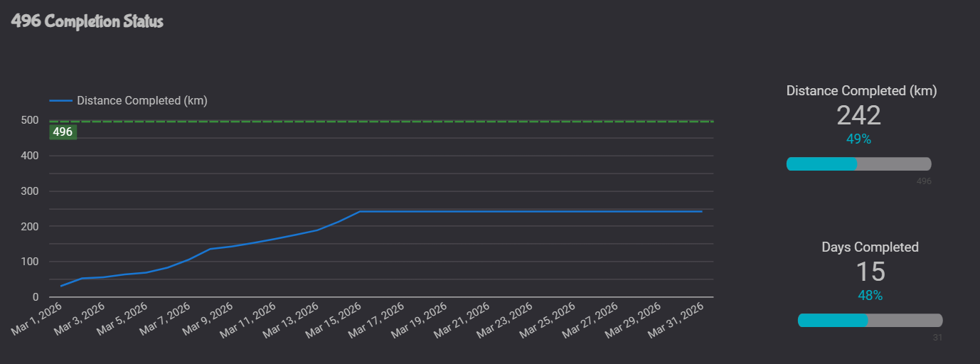Select the Distance Completed (km) legend label
The width and height of the screenshot is (980, 364).
[x=142, y=101]
